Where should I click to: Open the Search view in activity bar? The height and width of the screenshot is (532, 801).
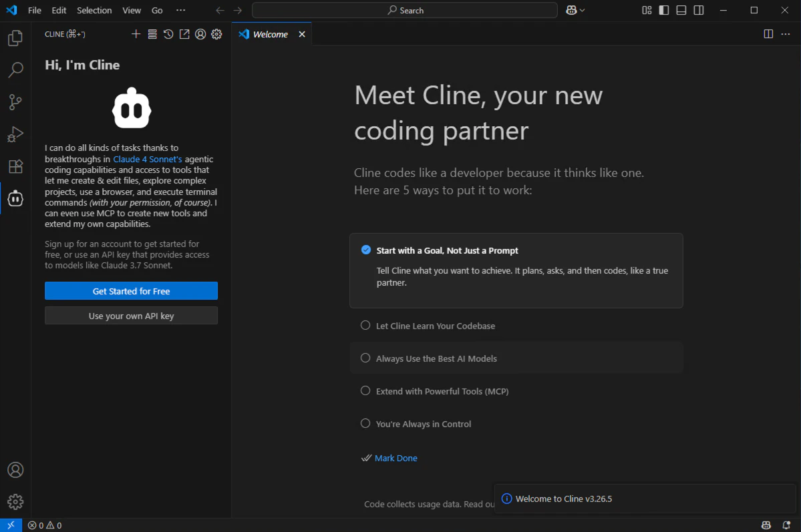pyautogui.click(x=15, y=70)
